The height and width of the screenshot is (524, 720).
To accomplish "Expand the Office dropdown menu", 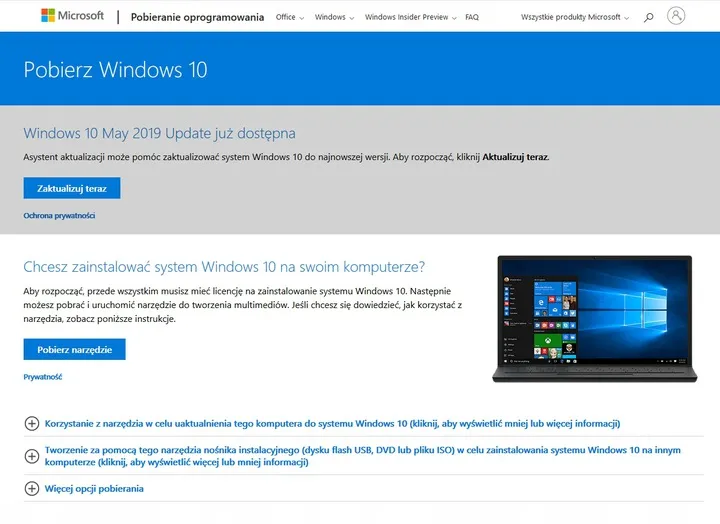I will (290, 17).
